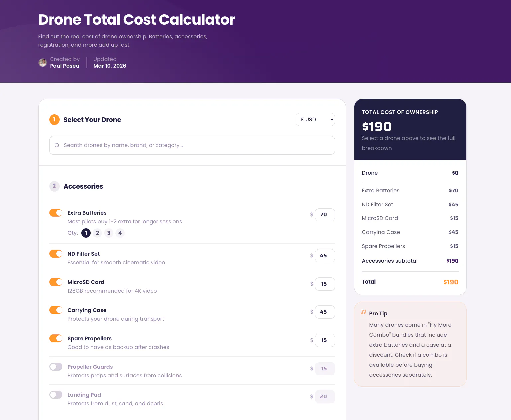Click the Spare Propellers price input
The height and width of the screenshot is (420, 511).
click(325, 340)
